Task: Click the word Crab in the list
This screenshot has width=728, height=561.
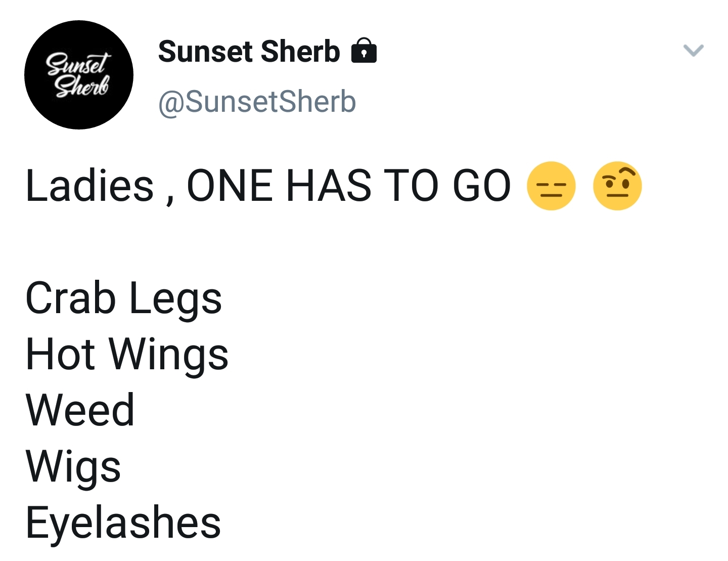Action: tap(71, 298)
